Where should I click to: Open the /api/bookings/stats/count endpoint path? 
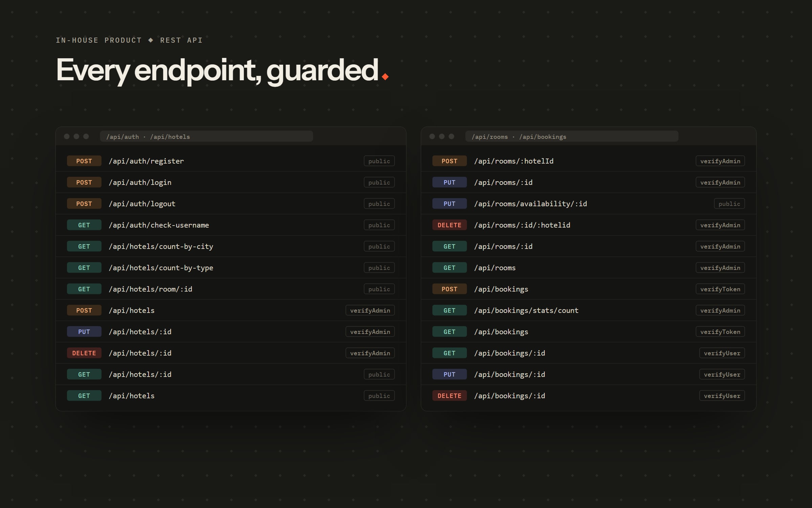point(526,310)
